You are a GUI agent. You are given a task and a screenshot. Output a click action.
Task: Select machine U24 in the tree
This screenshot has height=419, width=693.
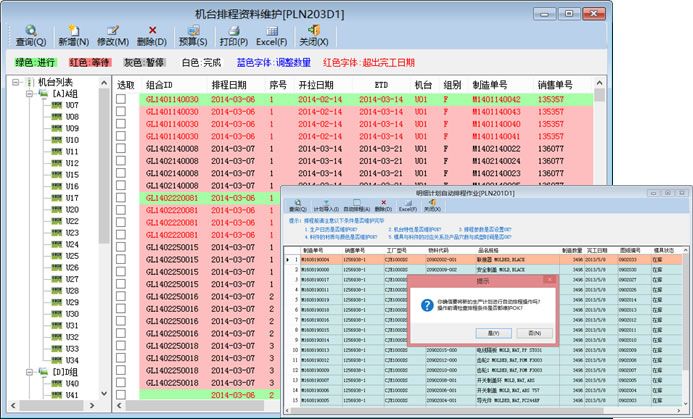click(x=72, y=244)
